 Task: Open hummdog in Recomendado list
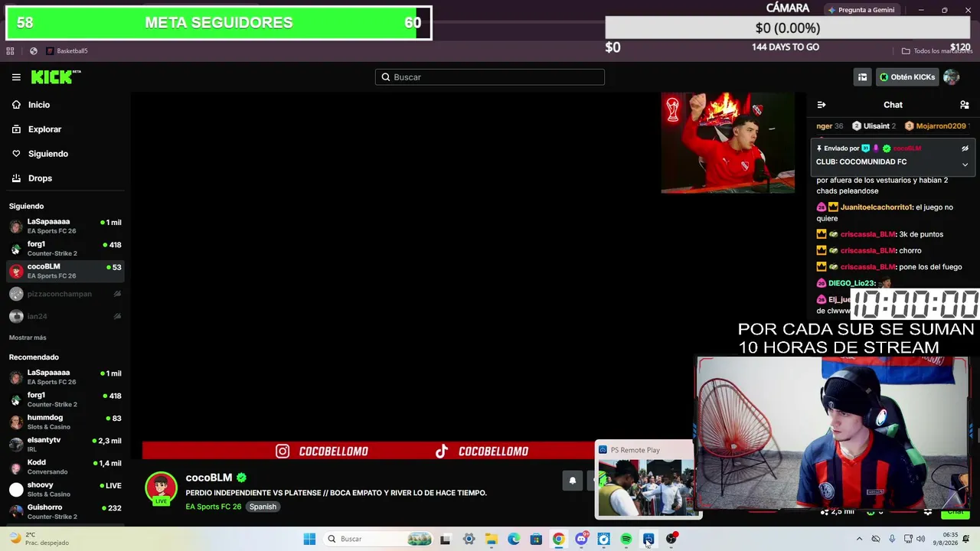pyautogui.click(x=65, y=422)
